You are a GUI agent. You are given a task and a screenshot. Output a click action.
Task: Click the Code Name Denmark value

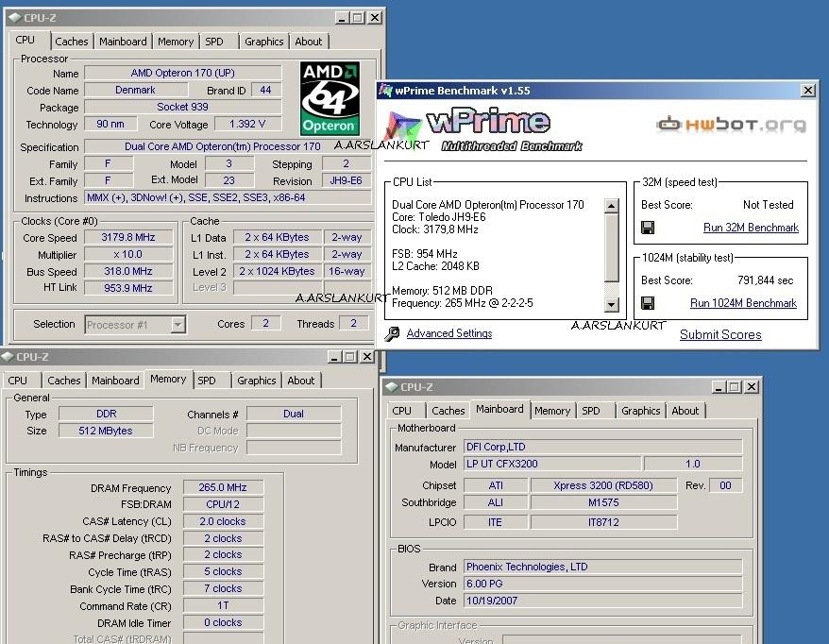click(x=135, y=90)
